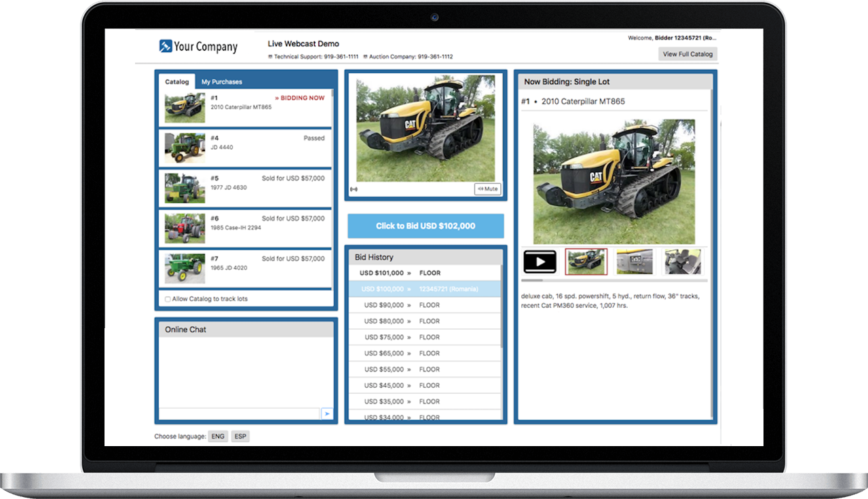
Task: Select the USD $100,000 Romania bid row
Action: pos(425,289)
